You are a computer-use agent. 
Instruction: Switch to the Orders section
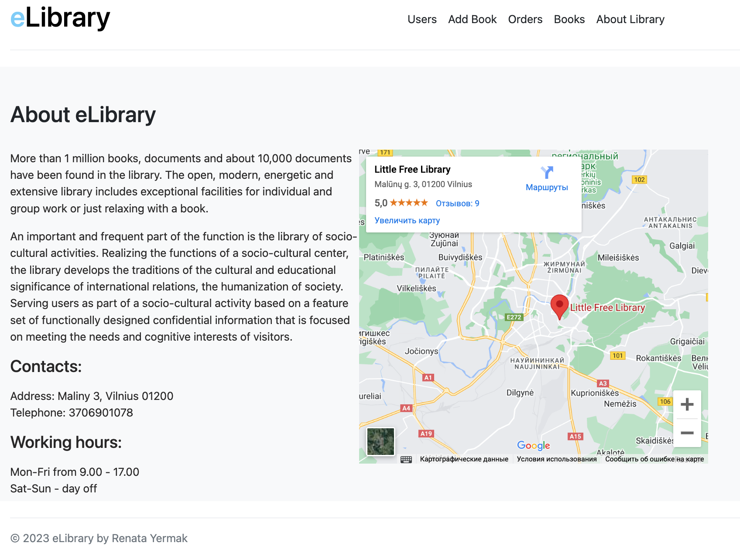tap(525, 19)
